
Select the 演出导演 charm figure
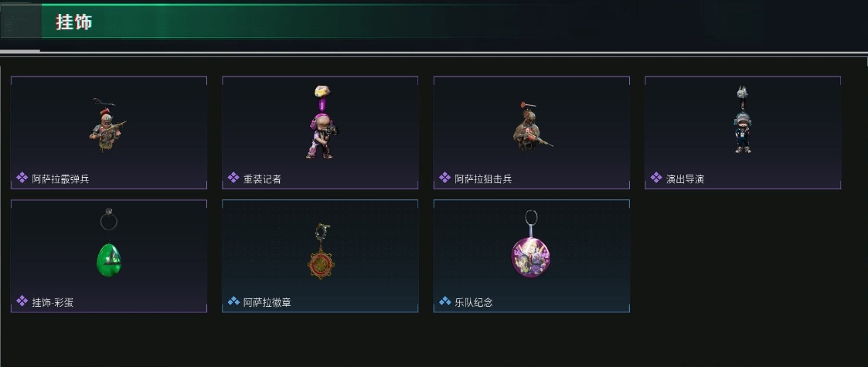tap(742, 120)
